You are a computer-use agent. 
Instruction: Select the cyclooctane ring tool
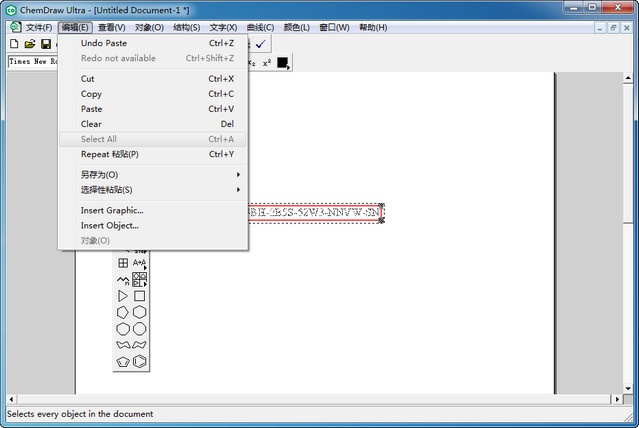[x=139, y=329]
